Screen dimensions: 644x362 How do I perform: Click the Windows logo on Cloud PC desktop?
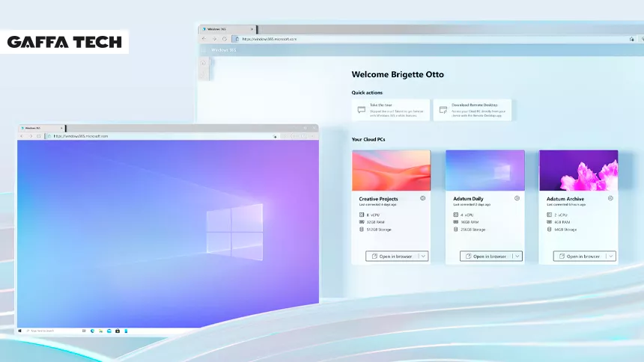click(234, 232)
